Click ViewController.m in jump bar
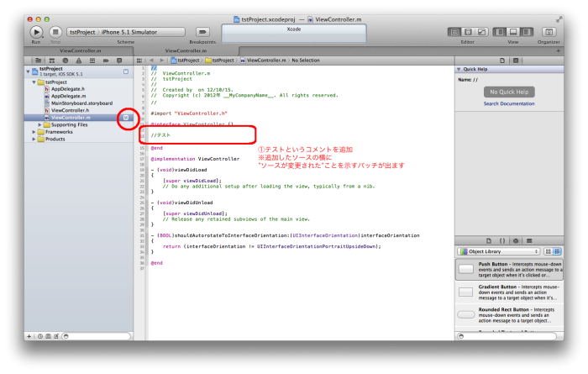The image size is (588, 374). tap(263, 60)
